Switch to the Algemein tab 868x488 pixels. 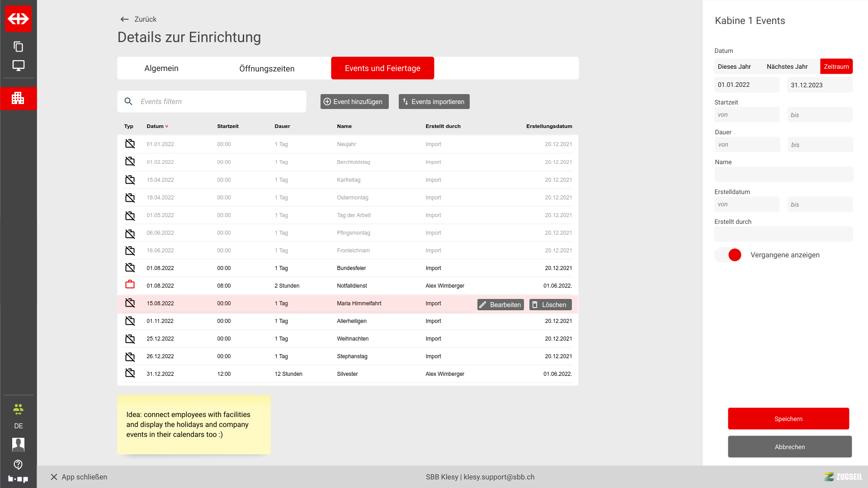[x=161, y=68]
